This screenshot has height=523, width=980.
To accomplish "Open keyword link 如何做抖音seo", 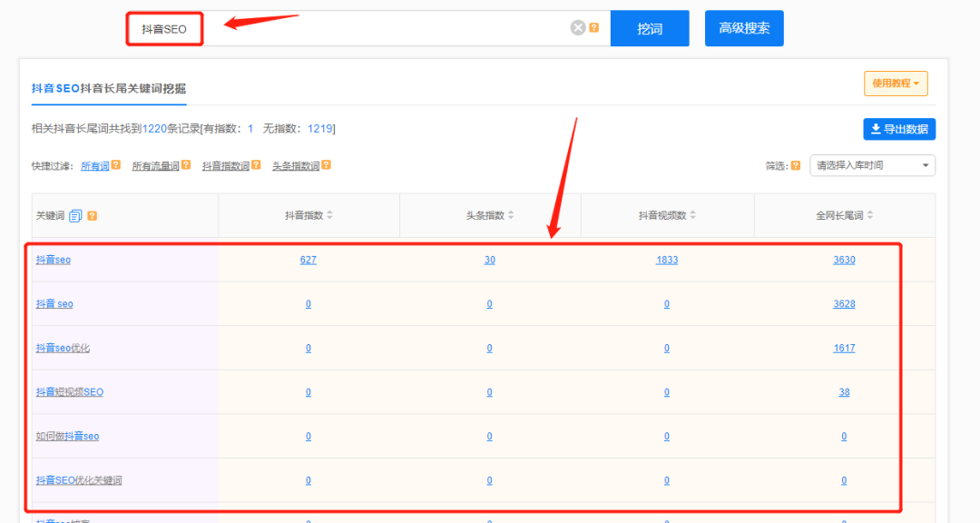I will pyautogui.click(x=67, y=436).
